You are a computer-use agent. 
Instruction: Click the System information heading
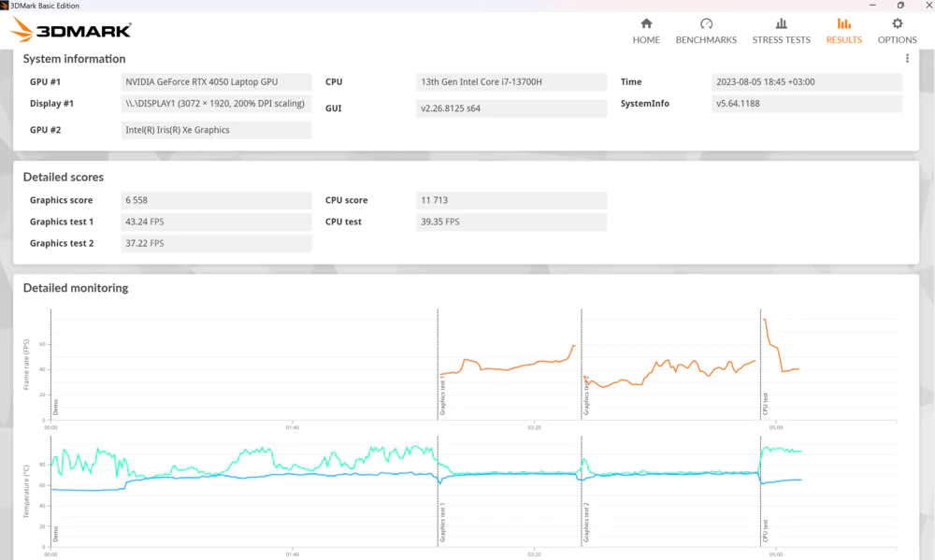[x=74, y=59]
